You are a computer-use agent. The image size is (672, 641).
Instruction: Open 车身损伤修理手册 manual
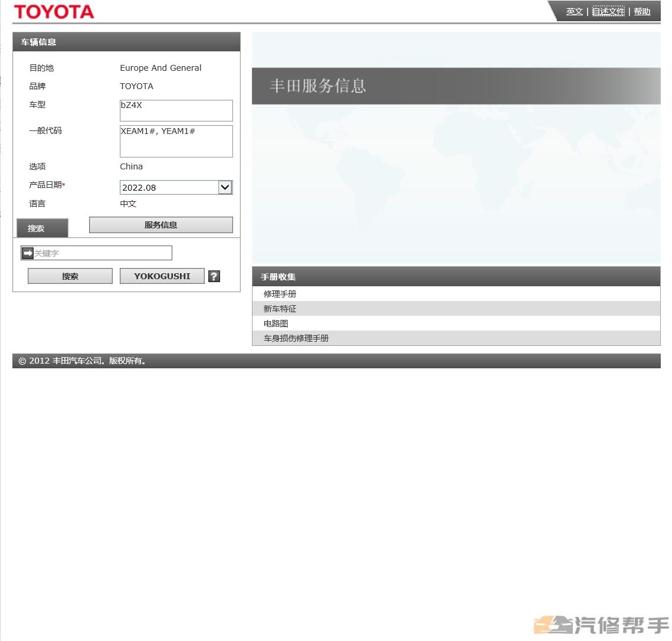pyautogui.click(x=456, y=338)
